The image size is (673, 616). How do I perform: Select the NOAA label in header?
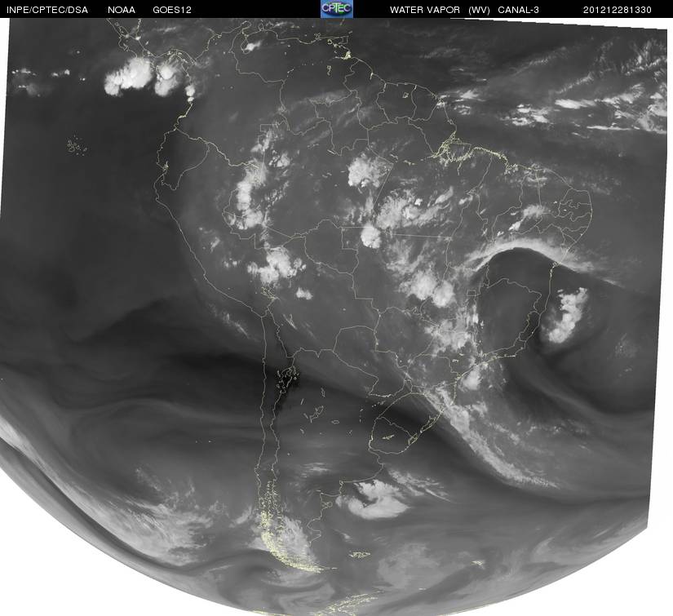(122, 10)
